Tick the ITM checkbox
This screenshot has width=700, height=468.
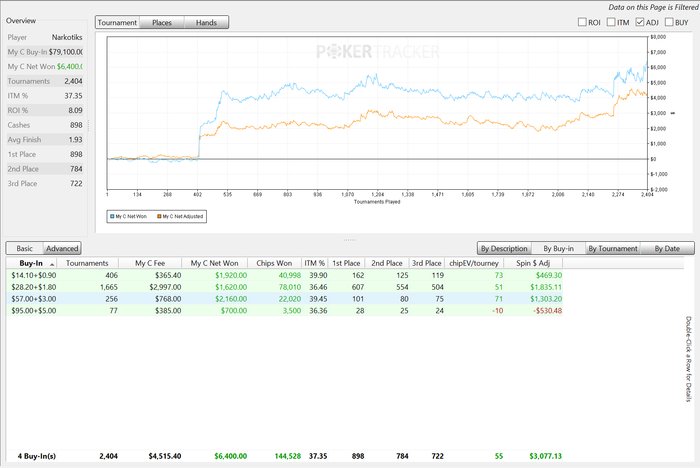point(611,22)
